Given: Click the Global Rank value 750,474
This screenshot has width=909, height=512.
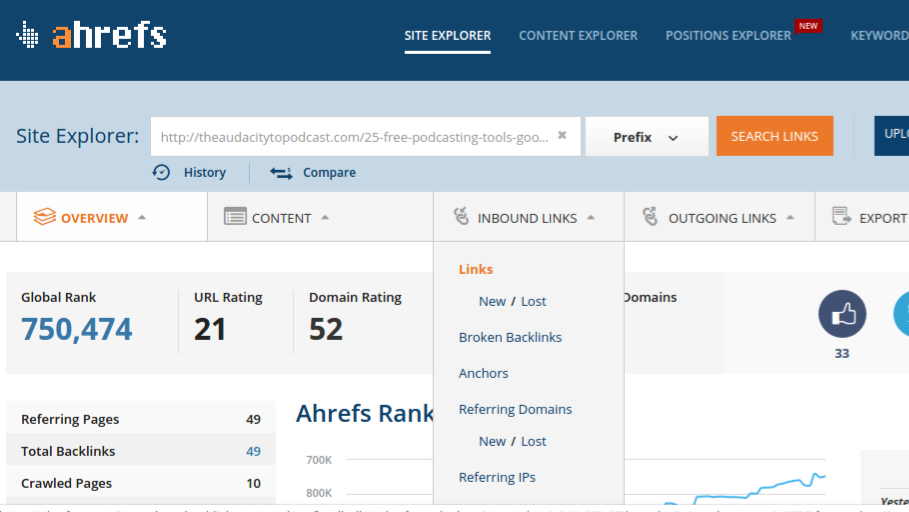Looking at the screenshot, I should point(77,329).
